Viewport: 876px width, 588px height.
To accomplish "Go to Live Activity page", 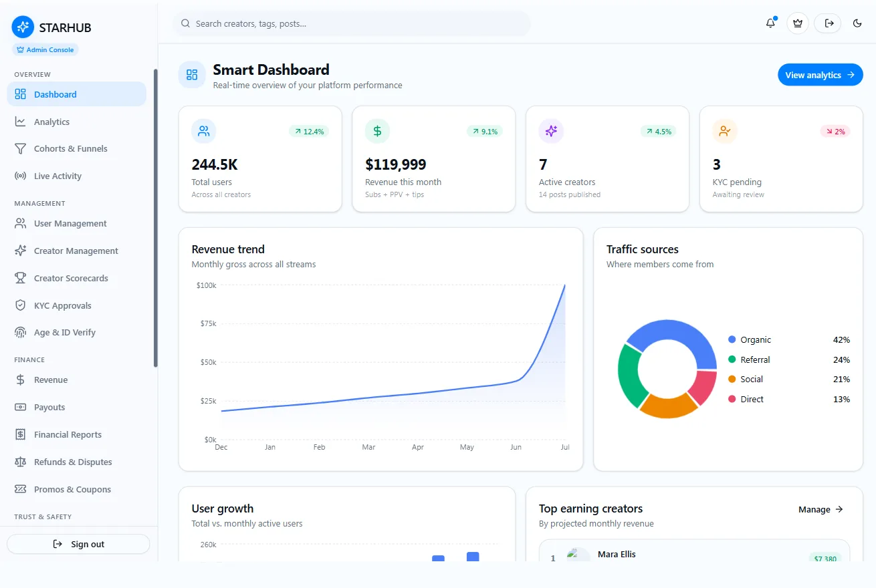I will coord(76,176).
